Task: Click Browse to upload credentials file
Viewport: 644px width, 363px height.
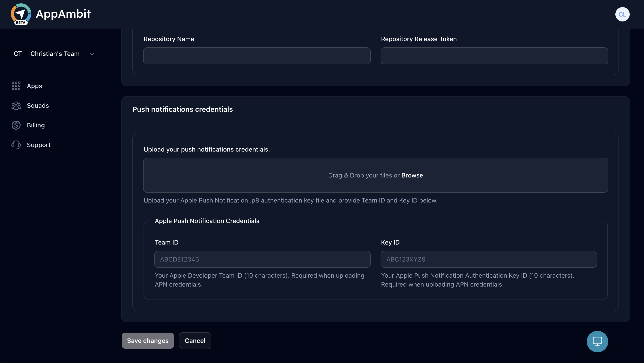Action: tap(412, 175)
